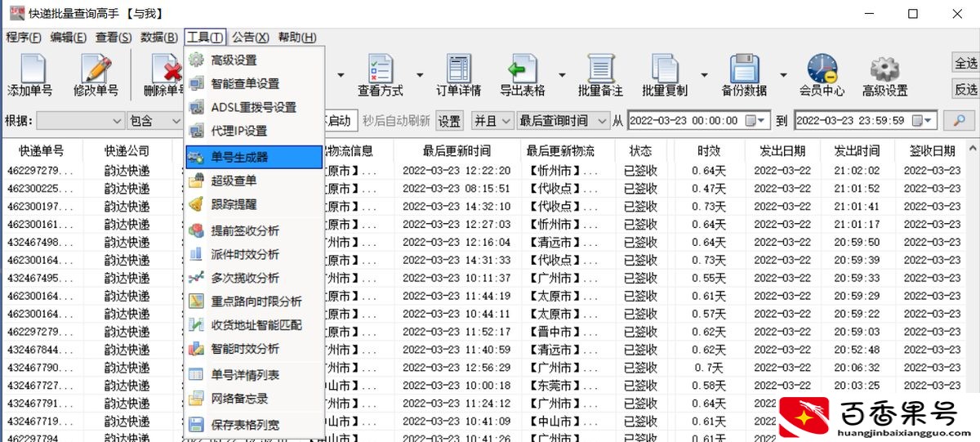The height and width of the screenshot is (442, 980).
Task: Open 订单详情 from the toolbar
Action: pyautogui.click(x=459, y=75)
